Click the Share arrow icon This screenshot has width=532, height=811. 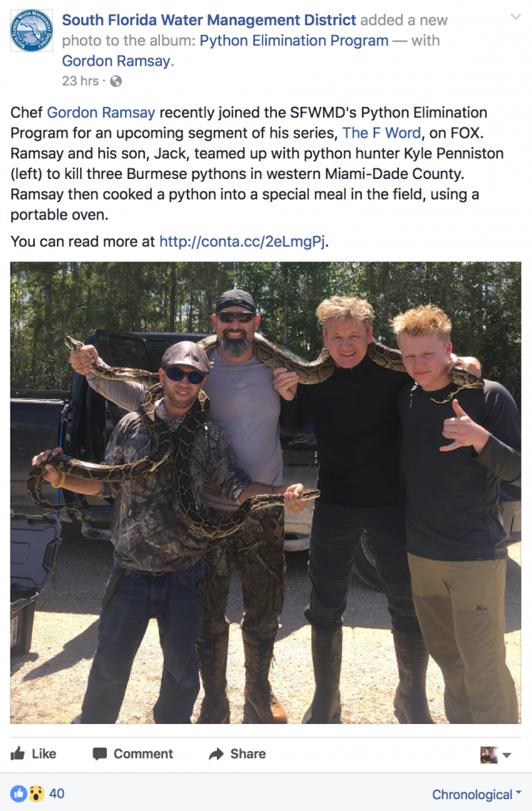tap(216, 754)
